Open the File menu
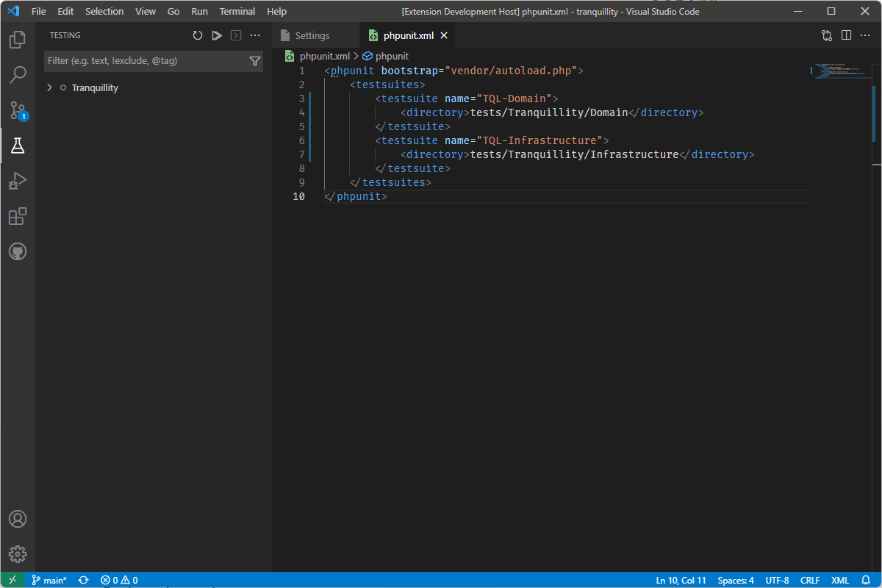882x588 pixels. coord(39,12)
